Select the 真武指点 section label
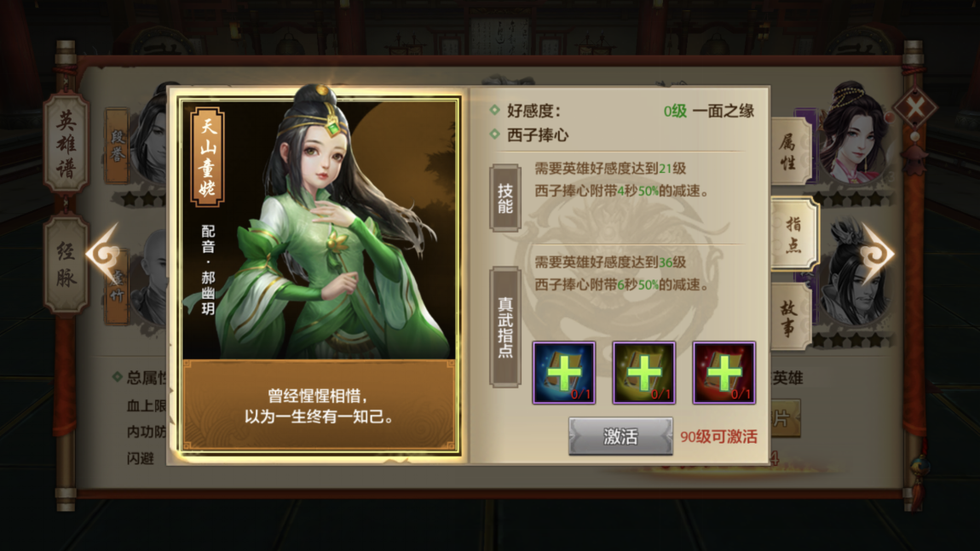Screen dimensions: 980x551 505,327
